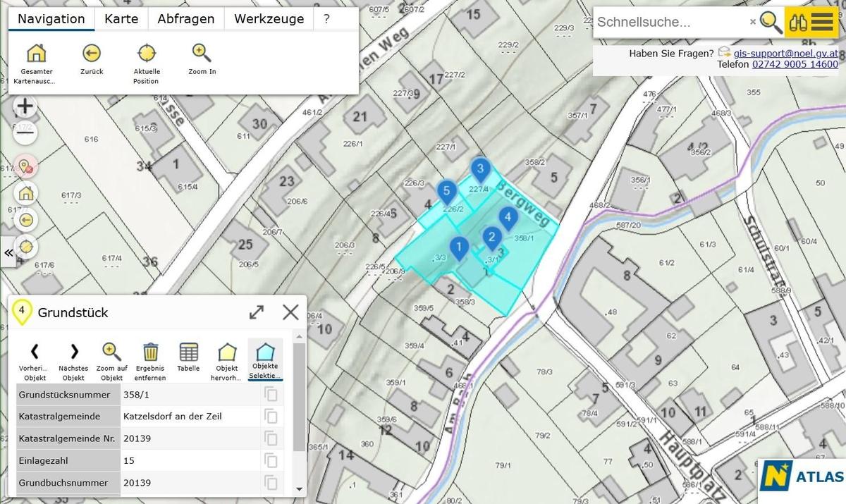
Task: Click the Grundstück panel vertical scrollbar
Action: pos(300,395)
